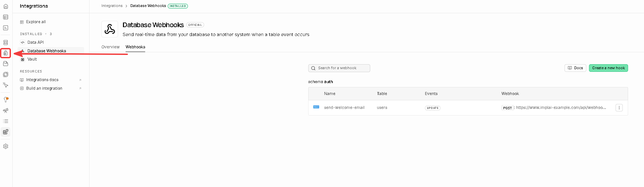Open the Build an integration link
The image size is (644, 187).
(x=44, y=88)
